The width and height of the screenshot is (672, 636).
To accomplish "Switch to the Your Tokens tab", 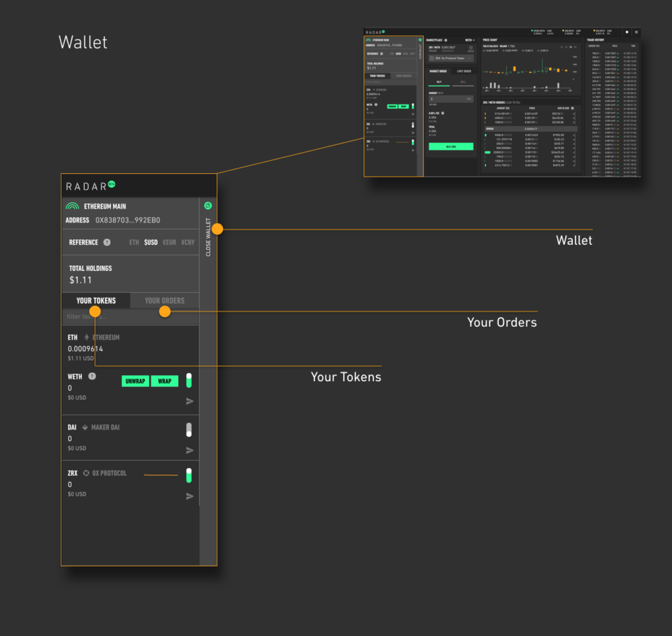I will [x=96, y=301].
